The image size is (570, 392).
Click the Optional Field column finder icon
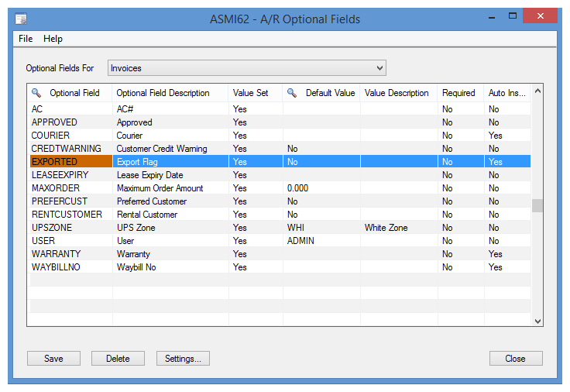click(36, 93)
